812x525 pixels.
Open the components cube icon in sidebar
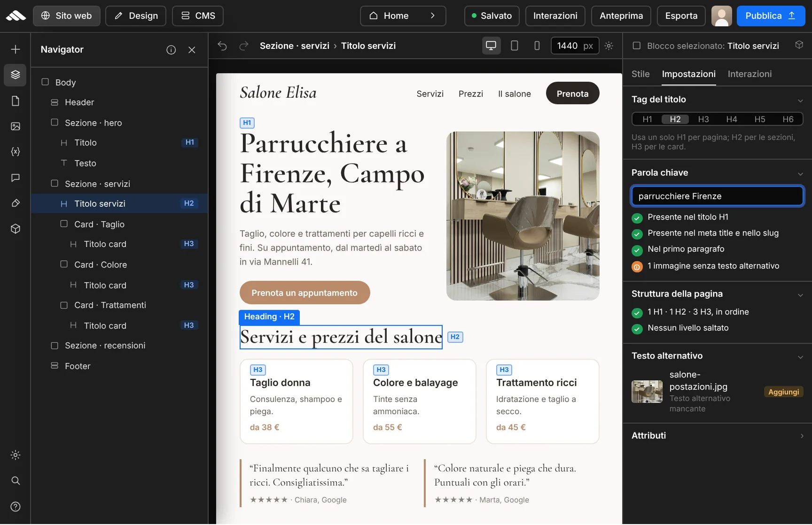tap(16, 228)
